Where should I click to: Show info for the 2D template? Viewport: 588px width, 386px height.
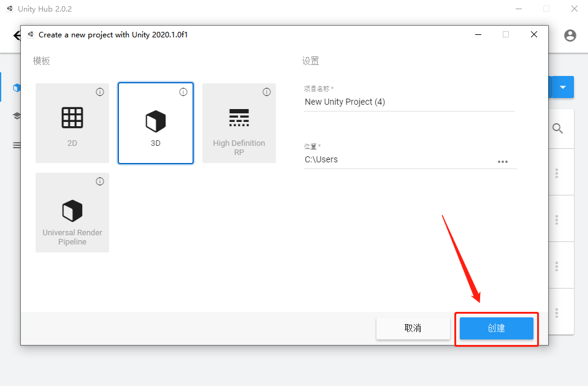coord(100,92)
